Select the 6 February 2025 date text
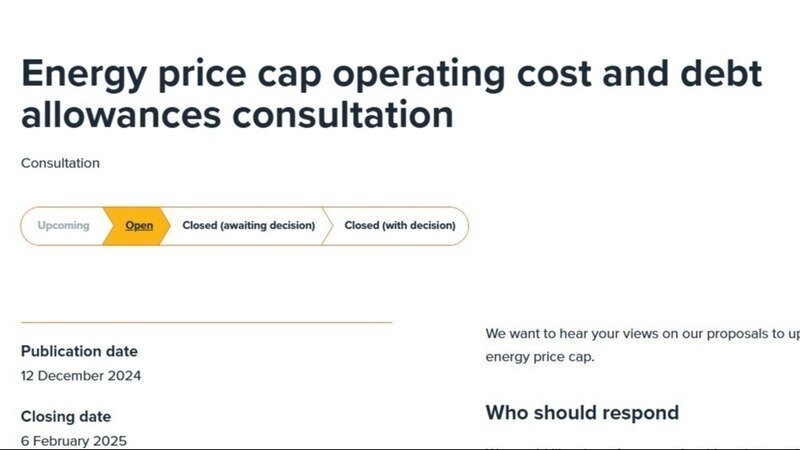 click(x=74, y=440)
